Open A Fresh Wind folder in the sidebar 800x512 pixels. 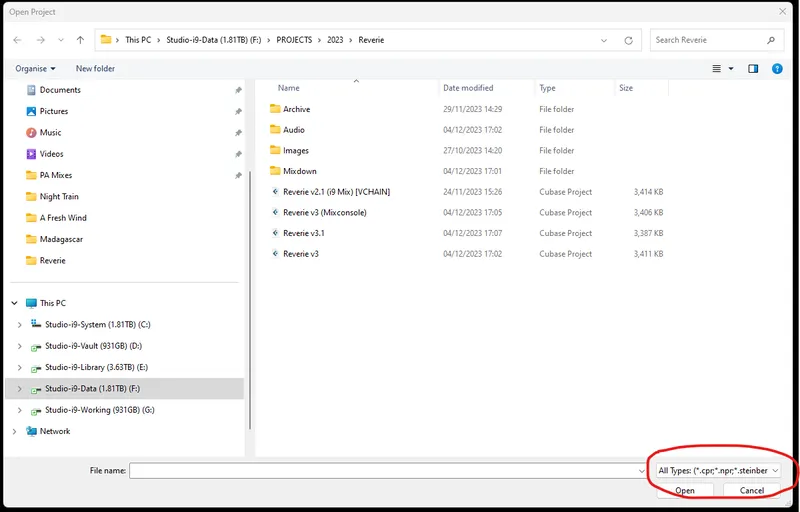tap(63, 218)
